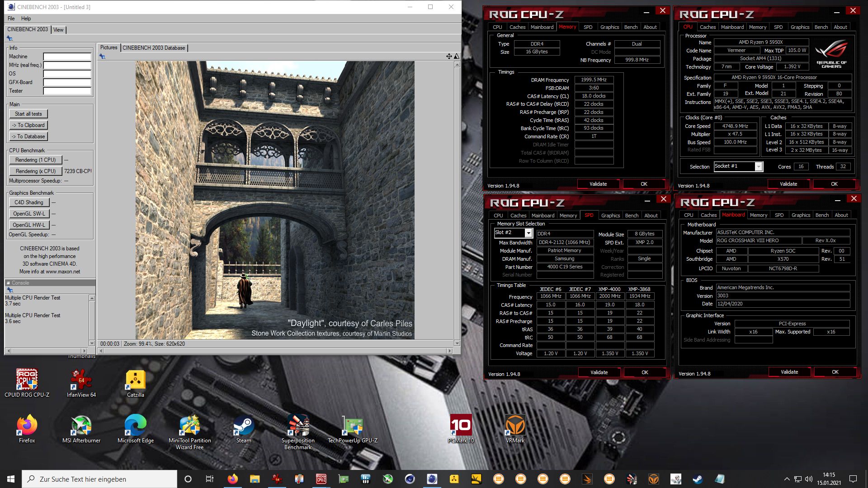Image resolution: width=868 pixels, height=488 pixels.
Task: Start the C4D Shading test
Action: click(28, 202)
